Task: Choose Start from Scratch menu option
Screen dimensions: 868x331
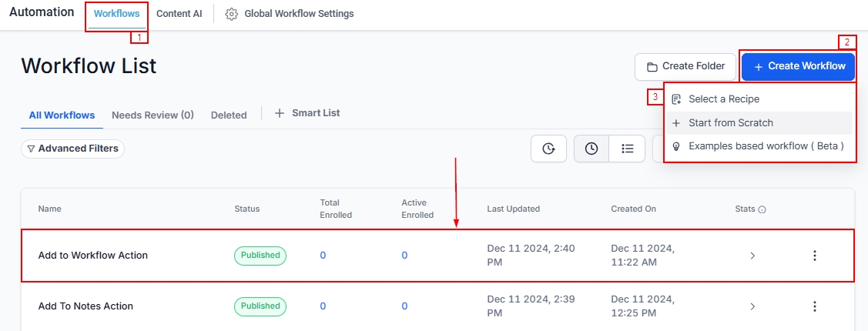Action: coord(730,123)
